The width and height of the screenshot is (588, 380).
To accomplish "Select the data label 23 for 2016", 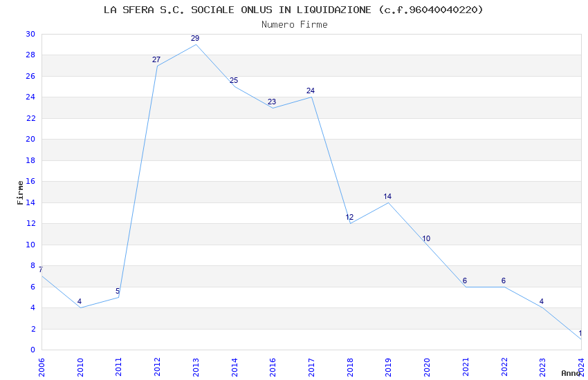I will (272, 102).
